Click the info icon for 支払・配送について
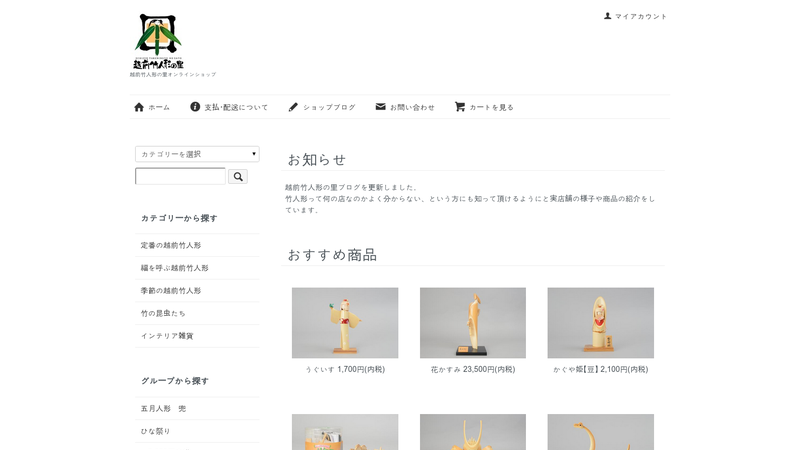This screenshot has height=450, width=800. coord(195,107)
